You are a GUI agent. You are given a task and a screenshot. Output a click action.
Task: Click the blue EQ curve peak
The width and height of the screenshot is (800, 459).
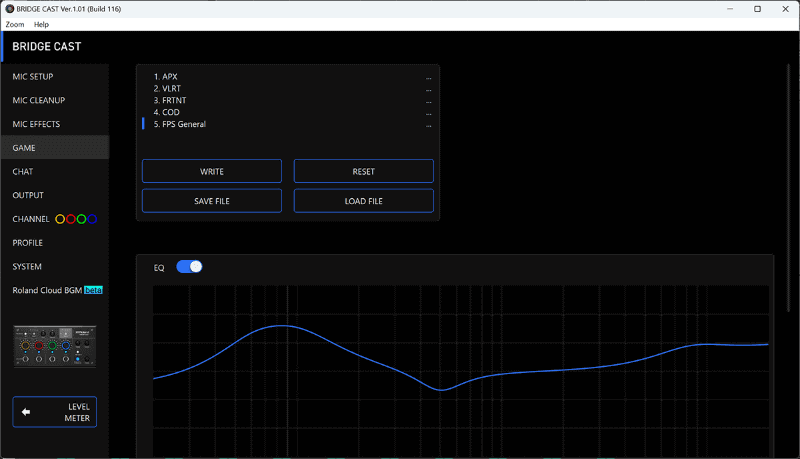click(x=282, y=325)
